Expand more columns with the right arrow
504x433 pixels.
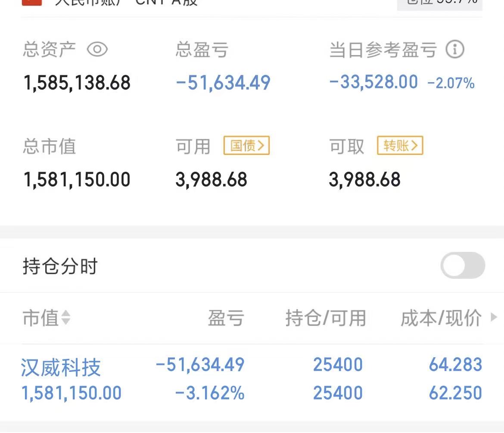click(x=494, y=318)
